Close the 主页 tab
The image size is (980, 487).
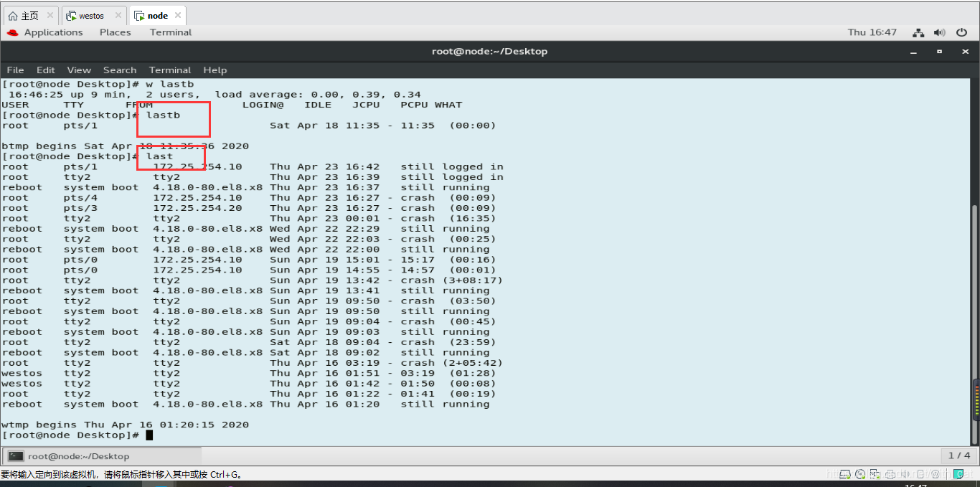[x=50, y=15]
